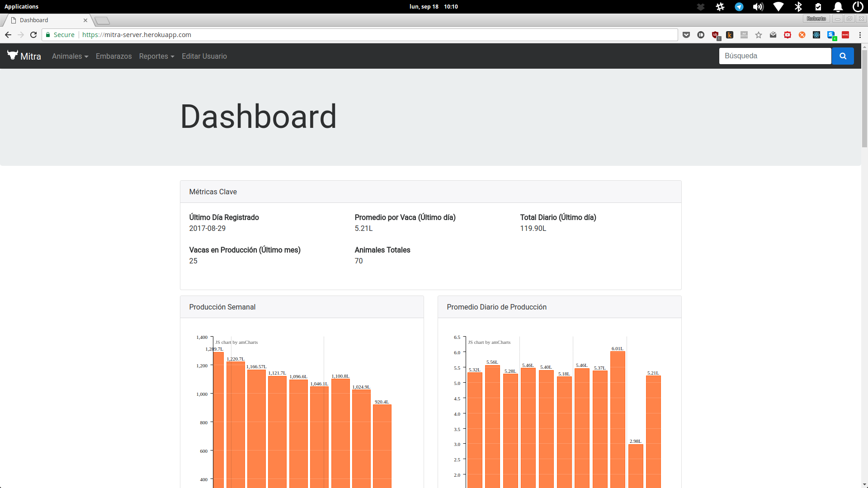Open the Pocket extension icon
This screenshot has width=868, height=488.
point(686,35)
